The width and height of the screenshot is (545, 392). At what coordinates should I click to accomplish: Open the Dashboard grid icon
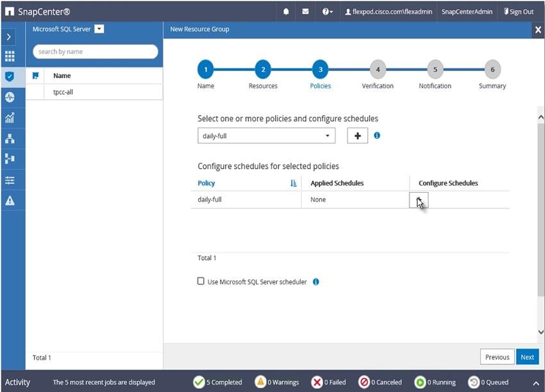coord(10,56)
